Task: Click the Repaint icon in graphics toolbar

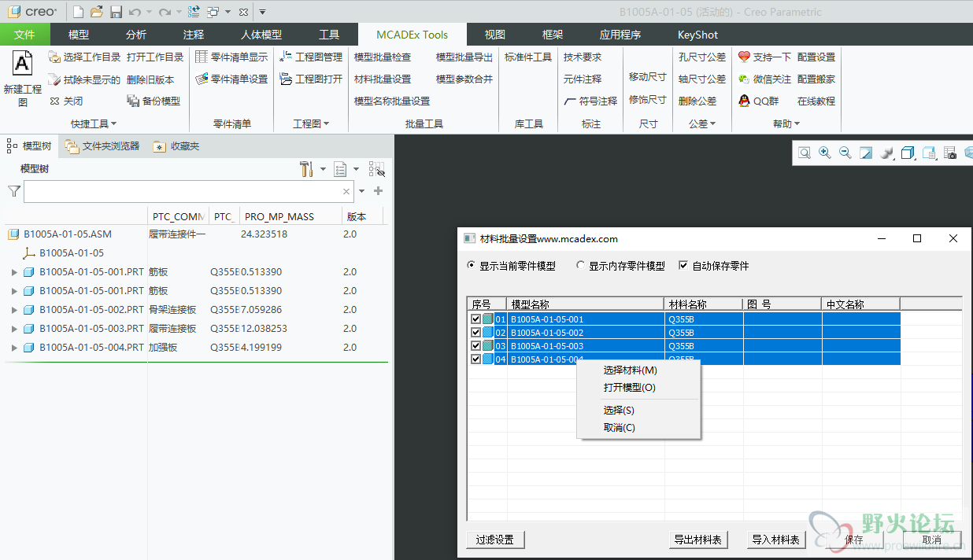Action: tap(866, 153)
